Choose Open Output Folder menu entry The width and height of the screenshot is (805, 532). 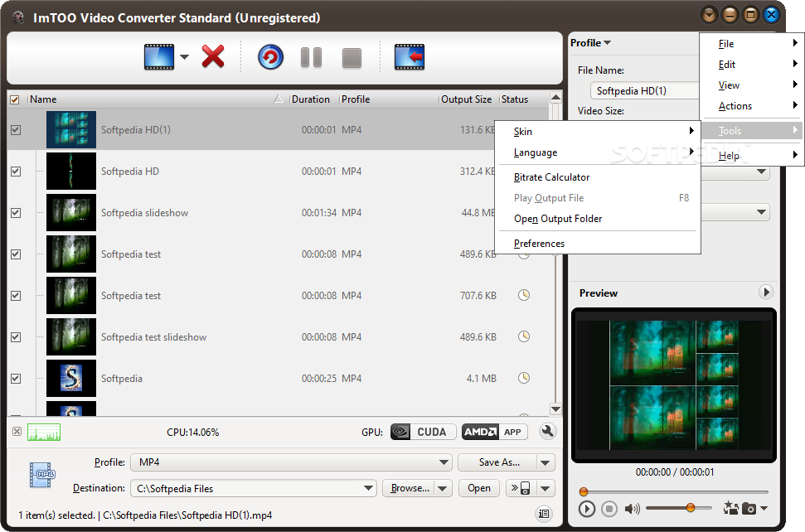click(599, 219)
